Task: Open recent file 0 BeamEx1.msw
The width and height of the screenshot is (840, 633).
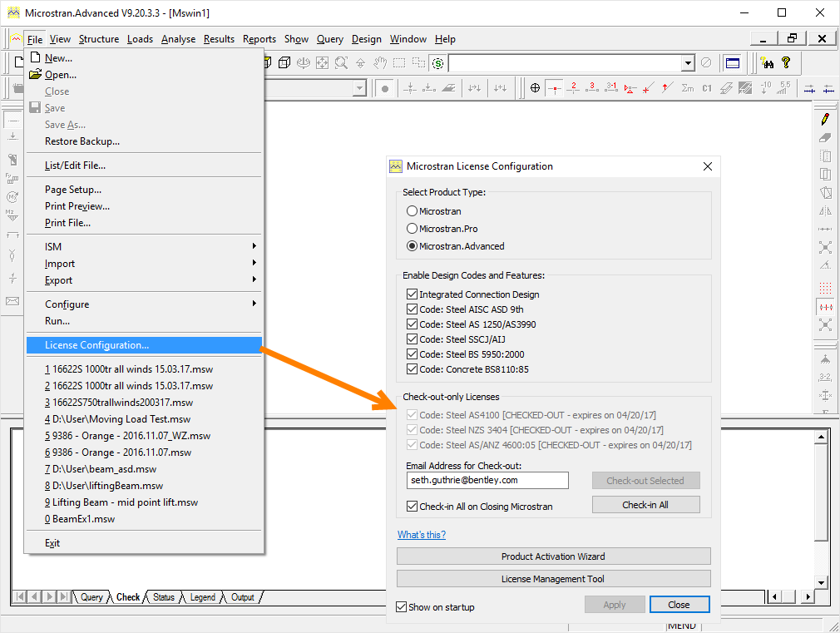Action: click(x=144, y=519)
